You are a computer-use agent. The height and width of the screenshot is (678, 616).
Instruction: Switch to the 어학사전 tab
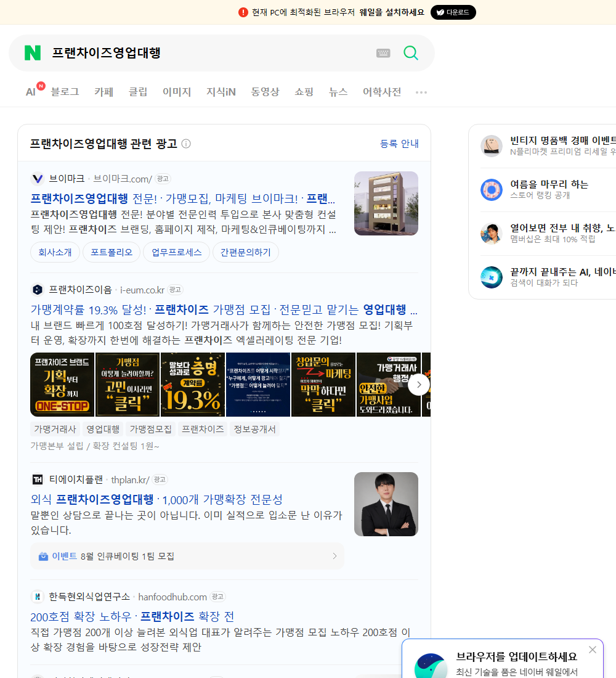(382, 92)
